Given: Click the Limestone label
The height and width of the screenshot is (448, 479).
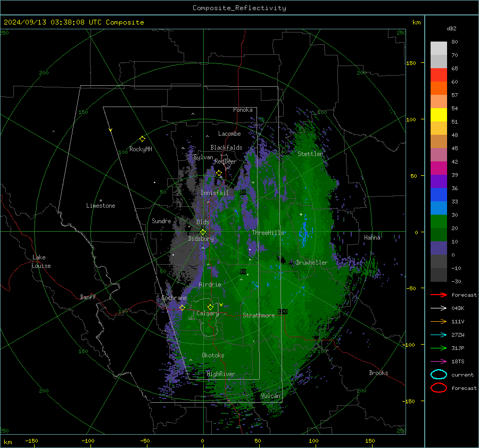Looking at the screenshot, I should point(101,206).
